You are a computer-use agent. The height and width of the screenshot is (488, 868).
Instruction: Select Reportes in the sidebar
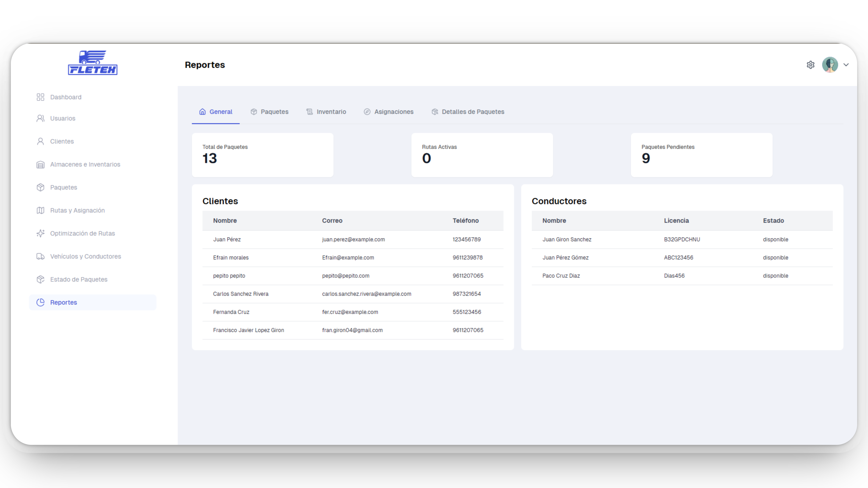click(93, 302)
